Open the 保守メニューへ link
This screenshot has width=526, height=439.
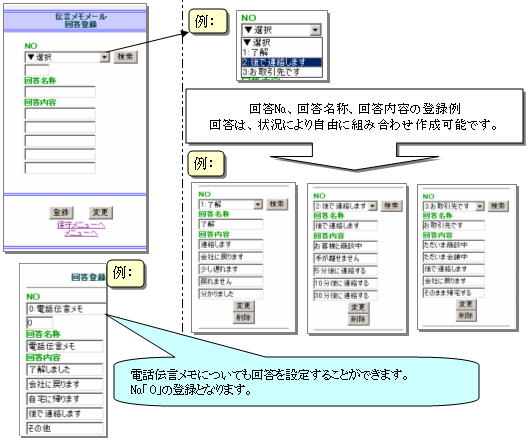click(81, 224)
